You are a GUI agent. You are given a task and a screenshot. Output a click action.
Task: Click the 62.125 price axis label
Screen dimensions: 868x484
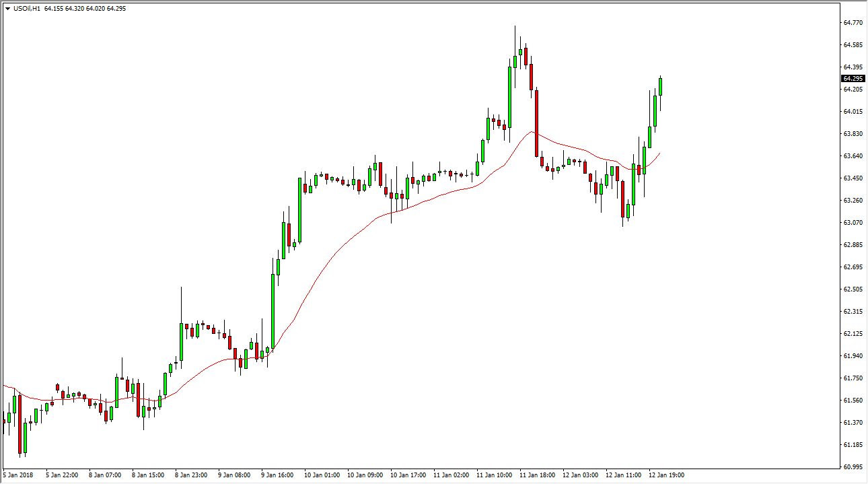(852, 334)
